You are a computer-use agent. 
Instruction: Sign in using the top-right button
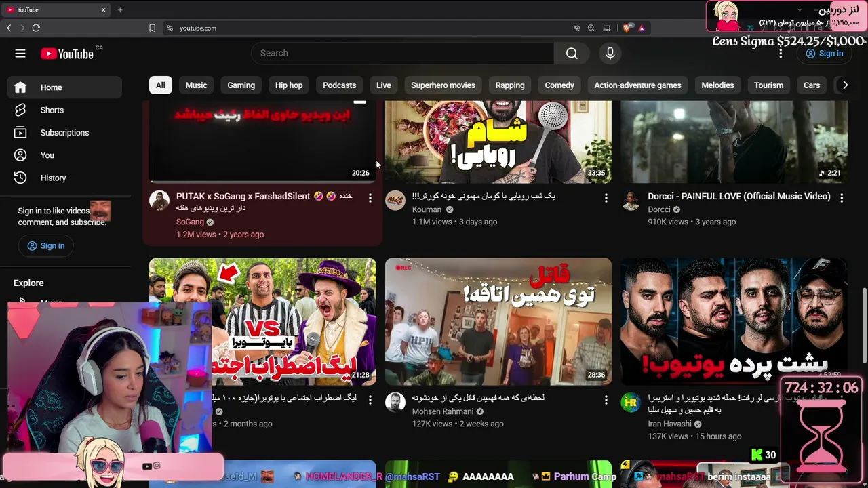[824, 54]
